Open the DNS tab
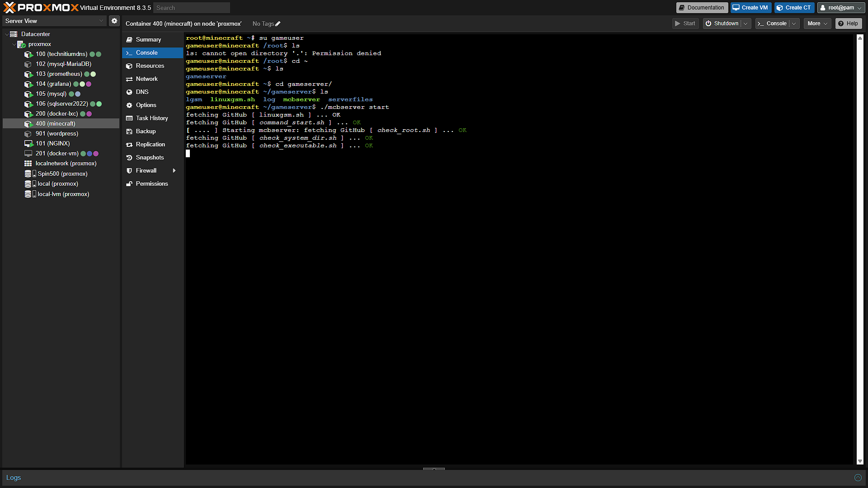 click(152, 92)
